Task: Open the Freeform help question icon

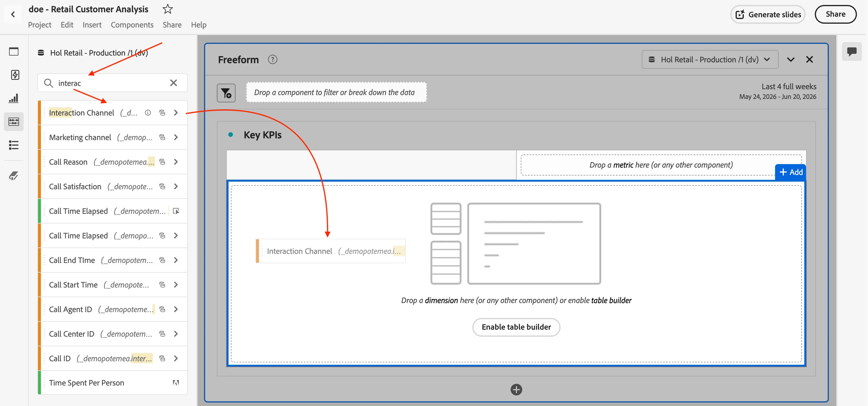Action: click(272, 59)
